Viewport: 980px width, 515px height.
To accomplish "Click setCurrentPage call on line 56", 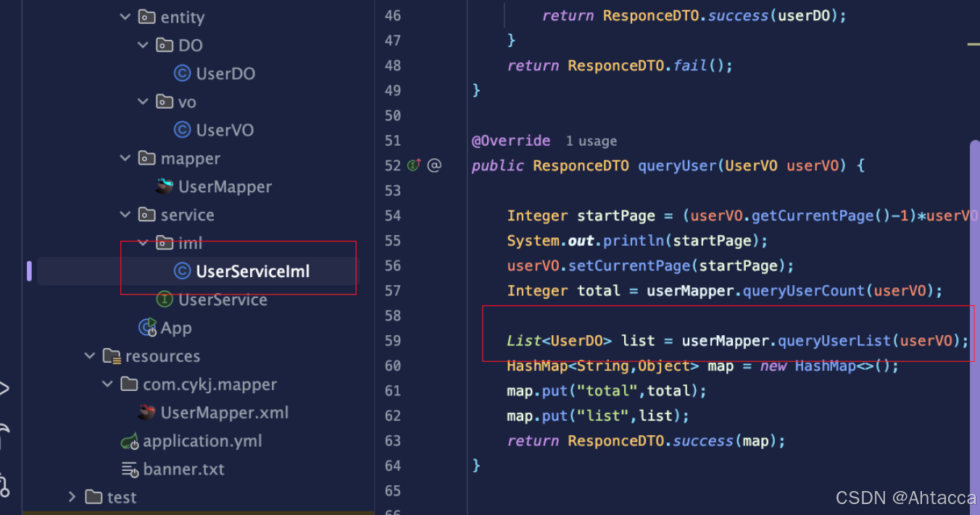I will (629, 265).
